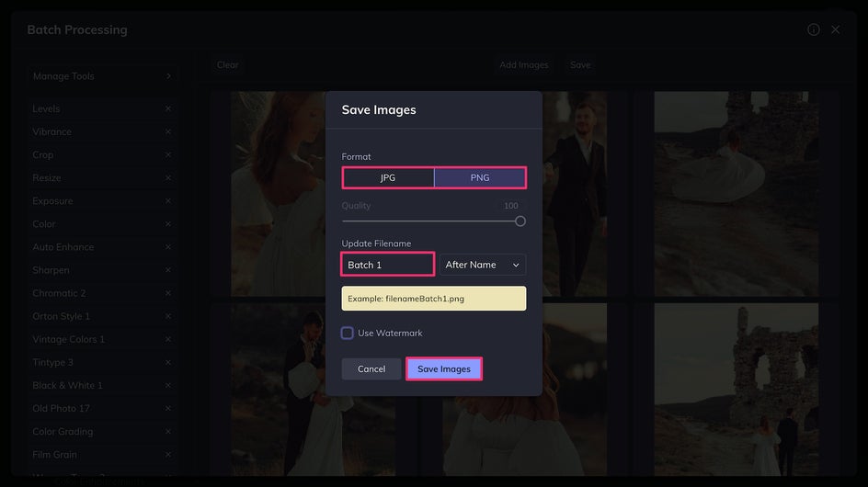Image resolution: width=868 pixels, height=487 pixels.
Task: Remove the Levels tool with its X icon
Action: (167, 109)
